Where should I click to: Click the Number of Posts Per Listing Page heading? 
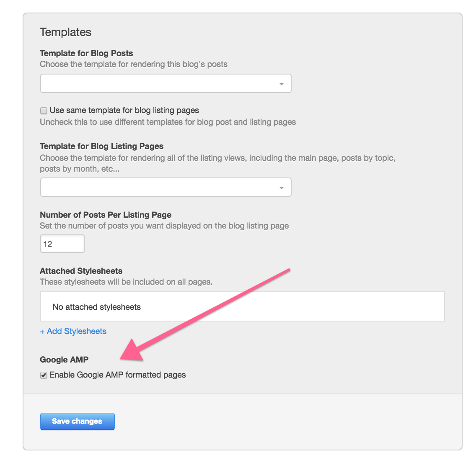[x=106, y=215]
